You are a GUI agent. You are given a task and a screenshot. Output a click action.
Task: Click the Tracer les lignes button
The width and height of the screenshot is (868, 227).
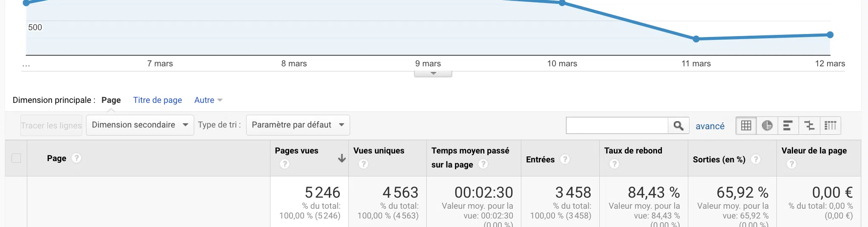tap(51, 125)
